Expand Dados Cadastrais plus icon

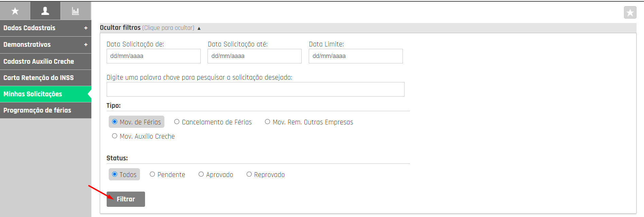click(x=86, y=28)
